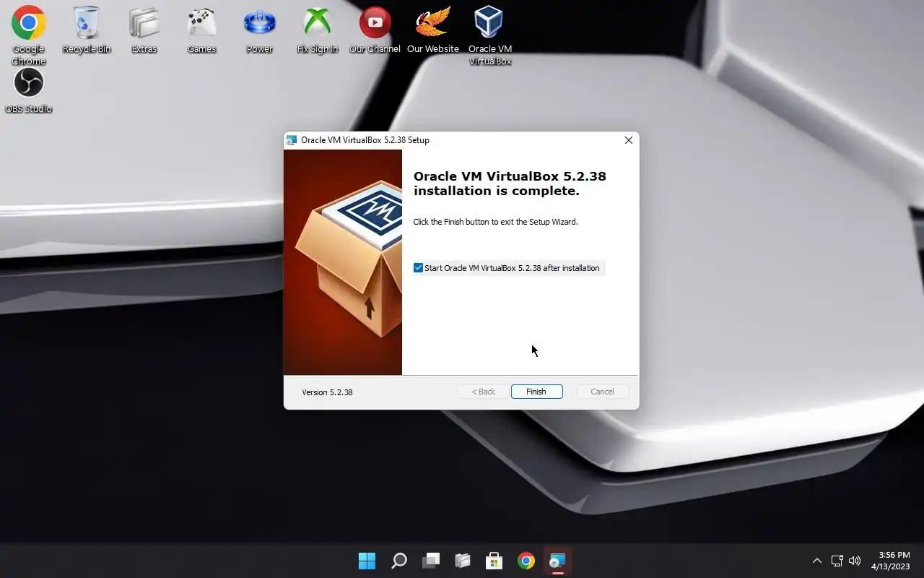Open Microsoft Store from the taskbar
The image size is (924, 578).
[x=494, y=561]
